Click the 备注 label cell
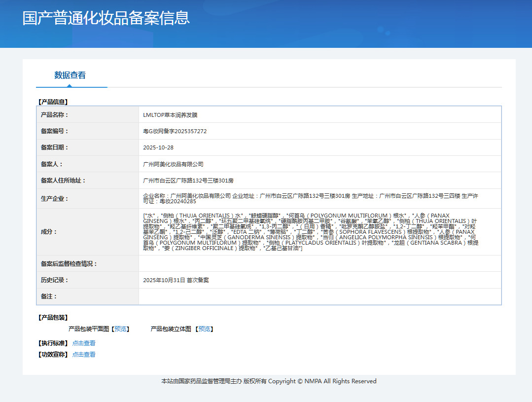The width and height of the screenshot is (532, 402). tap(49, 296)
